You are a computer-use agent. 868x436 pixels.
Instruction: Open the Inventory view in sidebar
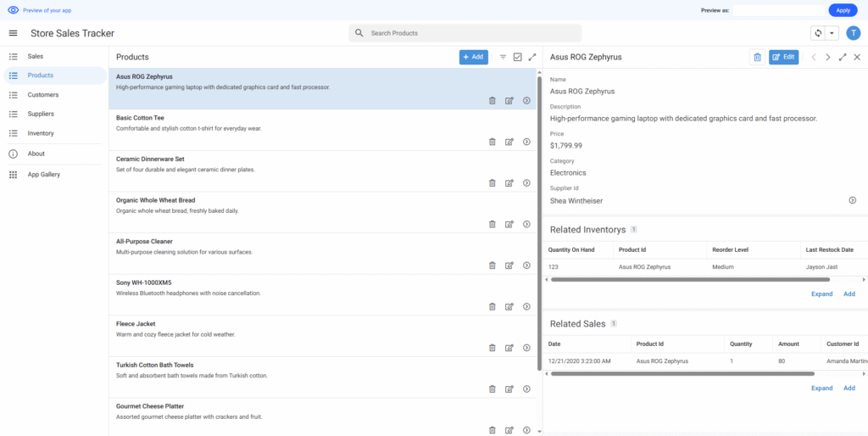pos(41,133)
